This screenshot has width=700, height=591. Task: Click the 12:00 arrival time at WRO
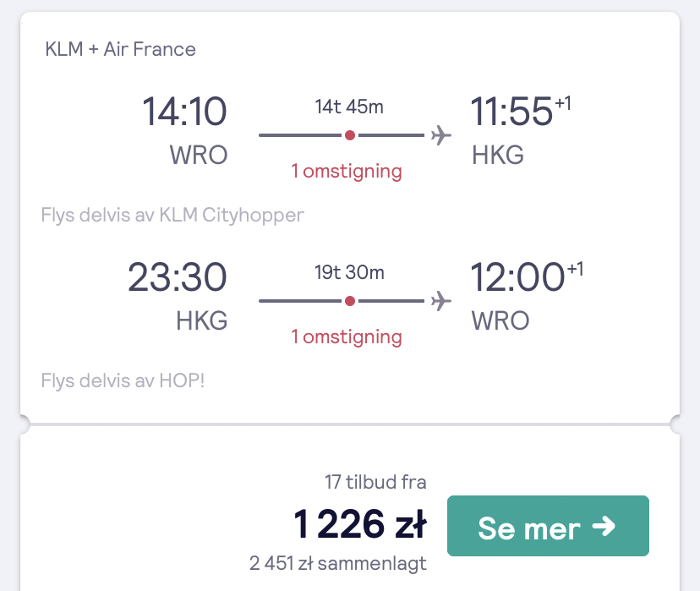point(517,276)
